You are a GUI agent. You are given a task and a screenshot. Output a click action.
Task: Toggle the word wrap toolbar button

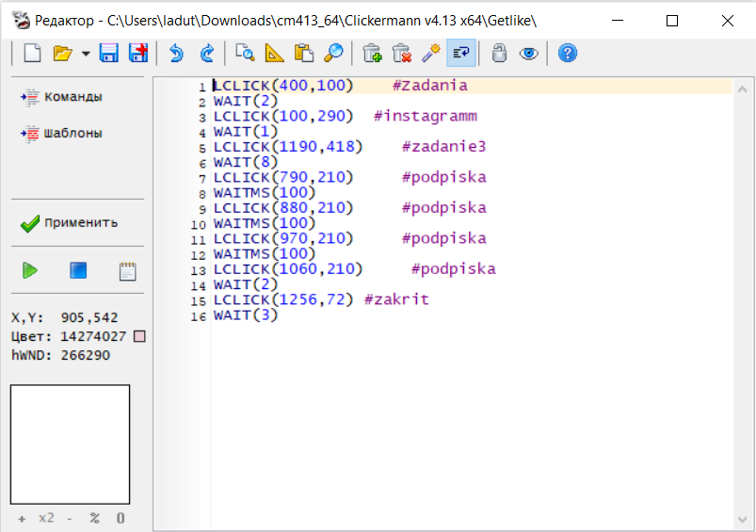click(461, 53)
